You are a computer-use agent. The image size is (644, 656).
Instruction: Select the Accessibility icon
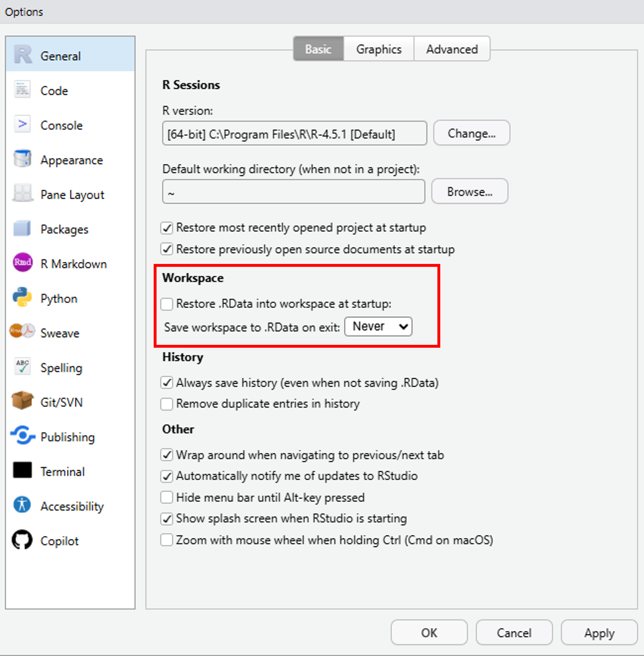(22, 505)
